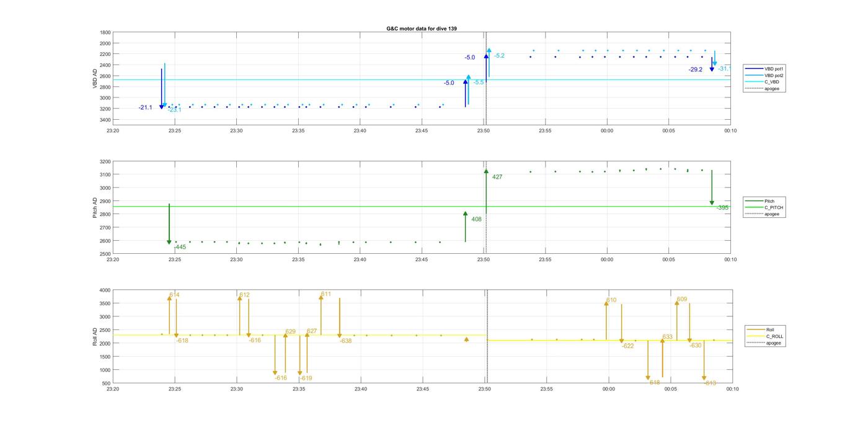This screenshot has height=430, width=868.
Task: Click the "-622" roll data label
Action: pos(628,346)
